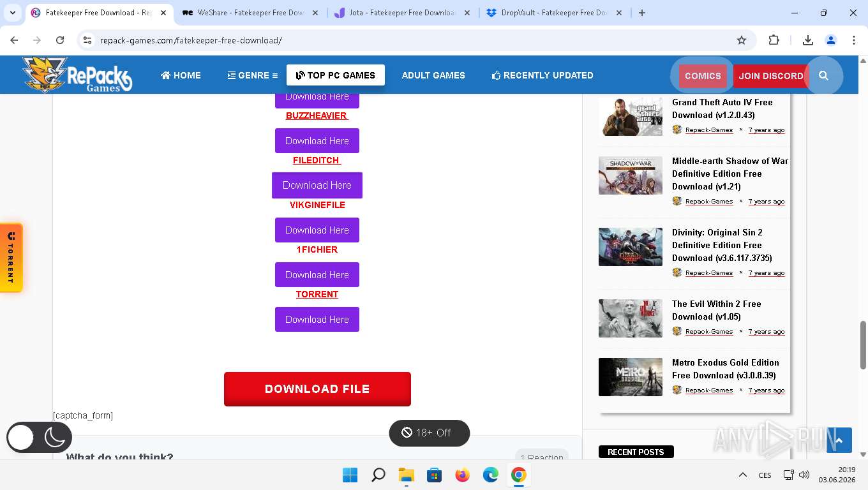The width and height of the screenshot is (868, 490).
Task: Open tab search dropdown arrow
Action: point(13,13)
